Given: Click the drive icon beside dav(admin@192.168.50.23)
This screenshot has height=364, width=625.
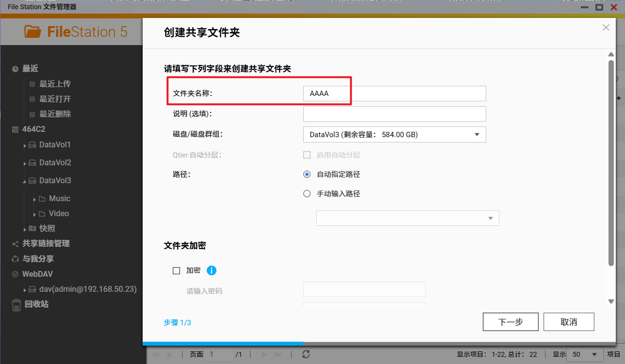Looking at the screenshot, I should (32, 289).
